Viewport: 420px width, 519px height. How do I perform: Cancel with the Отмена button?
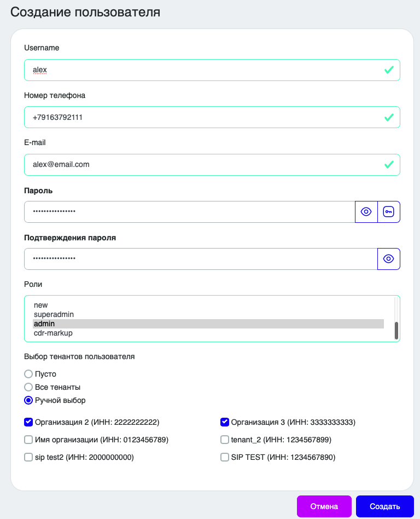point(324,506)
